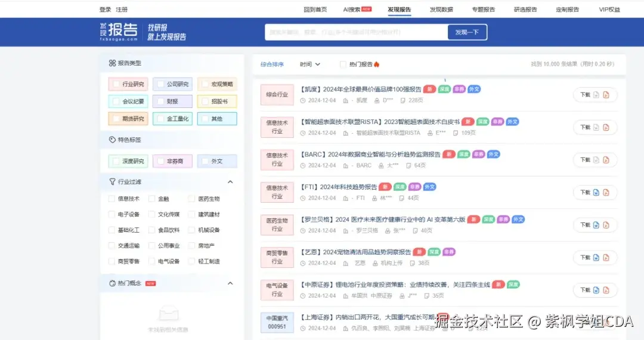Image resolution: width=644 pixels, height=340 pixels.
Task: Check the 非券商 feature tag
Action: (x=160, y=162)
